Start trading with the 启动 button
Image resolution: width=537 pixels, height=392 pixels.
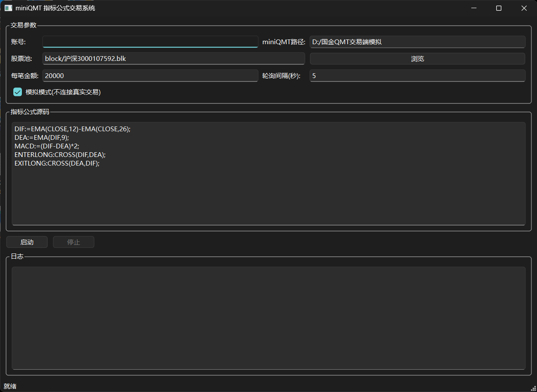pyautogui.click(x=27, y=242)
